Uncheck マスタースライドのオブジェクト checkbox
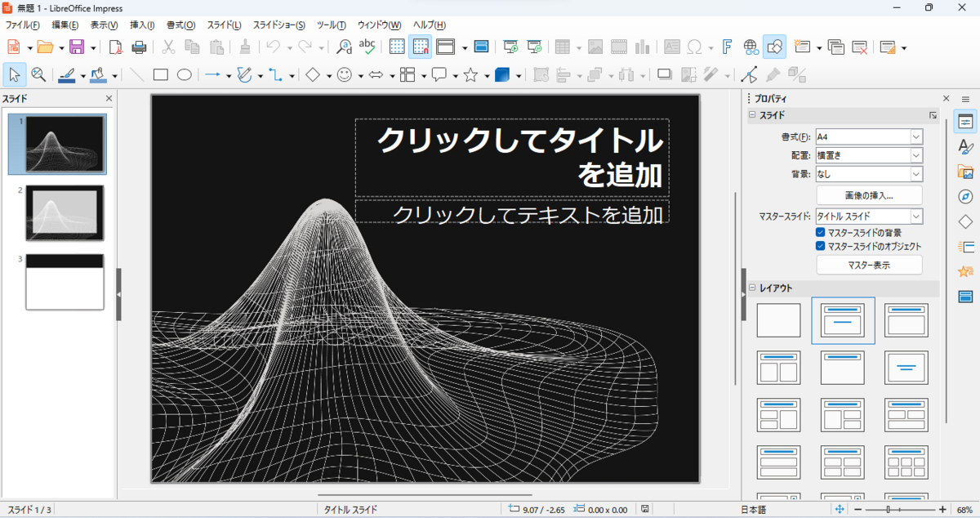Screen dimensions: 980x518 point(821,246)
